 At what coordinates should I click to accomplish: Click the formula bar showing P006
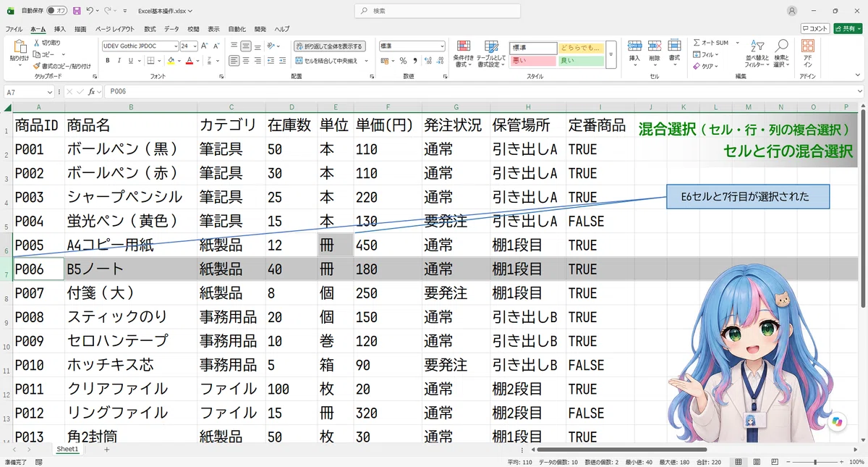[x=485, y=92]
